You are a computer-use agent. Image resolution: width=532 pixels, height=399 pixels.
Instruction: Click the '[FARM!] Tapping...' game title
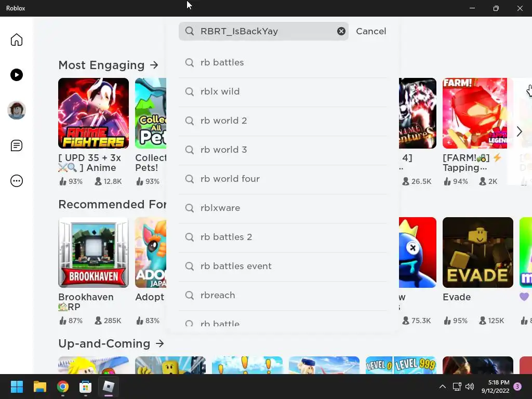coord(472,163)
